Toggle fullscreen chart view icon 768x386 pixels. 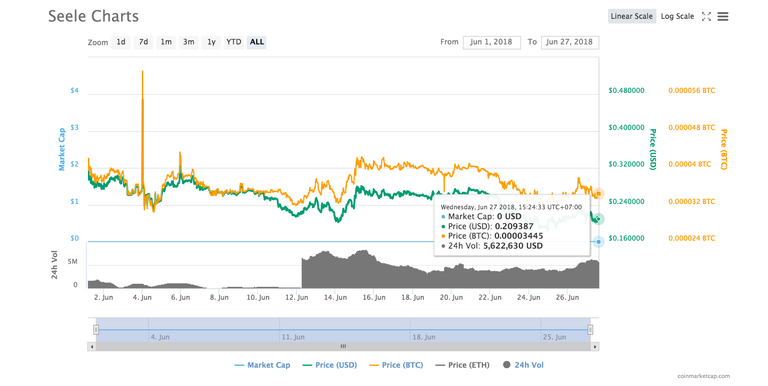click(706, 17)
